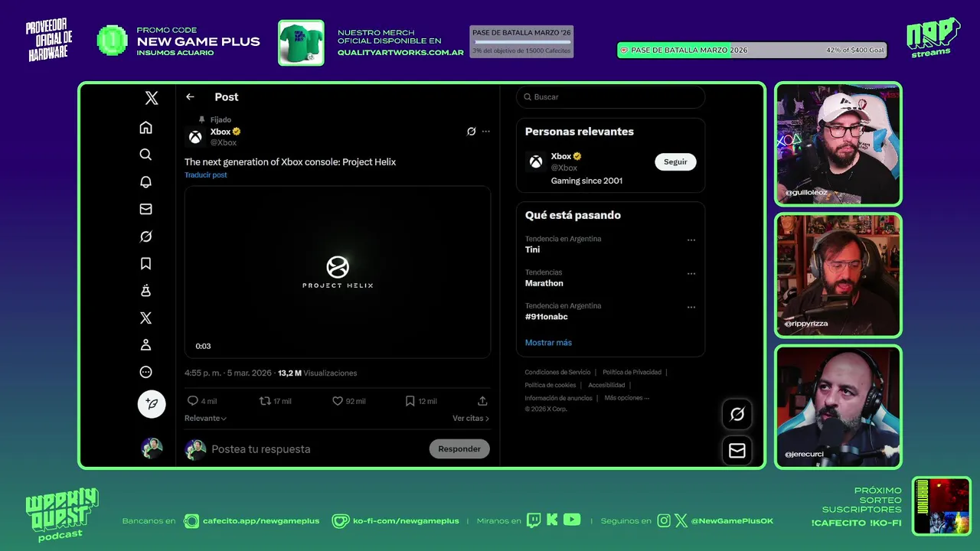Open Tini trending topic
This screenshot has height=551, width=980.
point(532,249)
